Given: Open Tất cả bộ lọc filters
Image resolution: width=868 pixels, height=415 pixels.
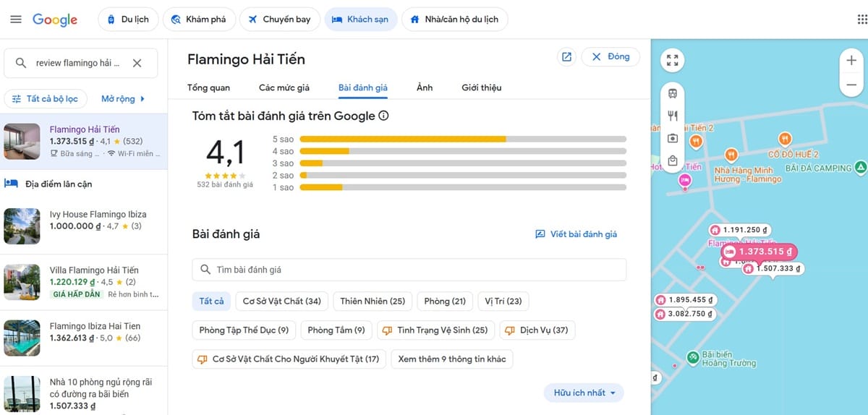Looking at the screenshot, I should 46,98.
